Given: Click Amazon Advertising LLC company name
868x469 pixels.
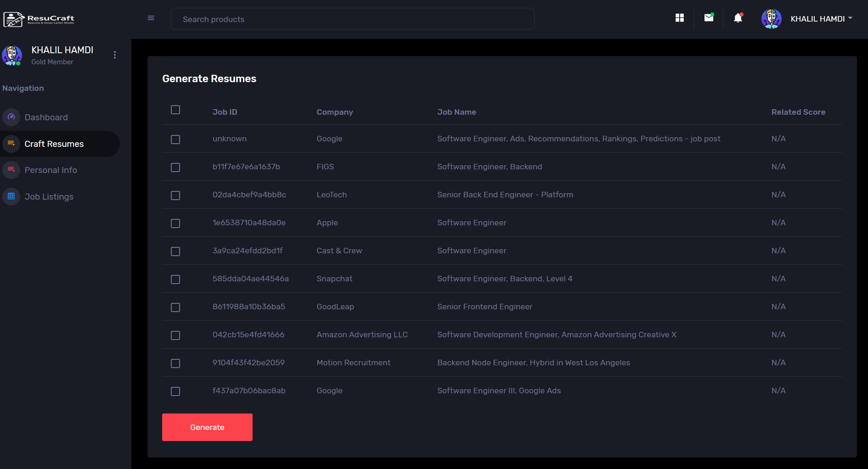Looking at the screenshot, I should click(362, 335).
